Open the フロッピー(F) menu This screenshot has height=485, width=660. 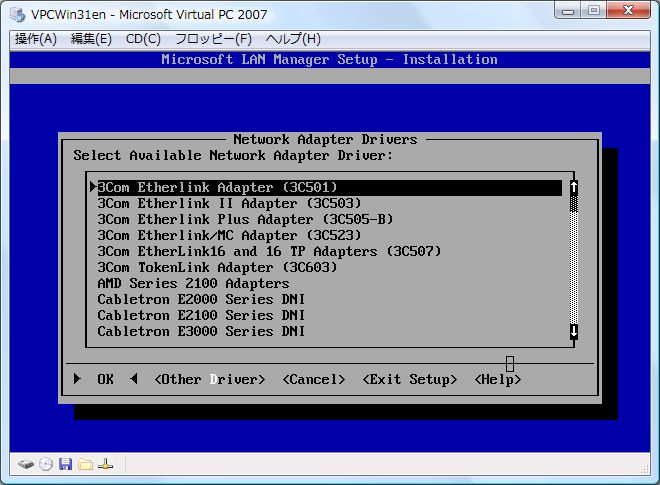coord(213,39)
